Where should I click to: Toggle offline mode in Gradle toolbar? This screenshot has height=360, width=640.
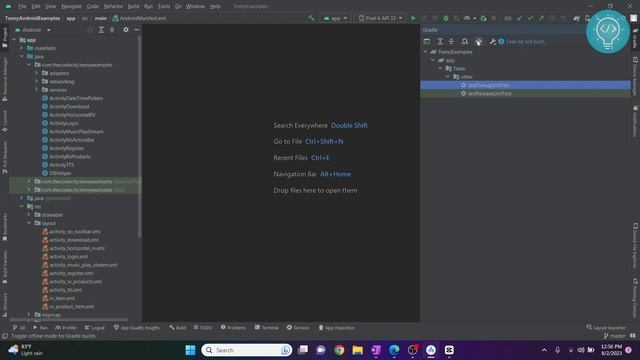tap(478, 41)
